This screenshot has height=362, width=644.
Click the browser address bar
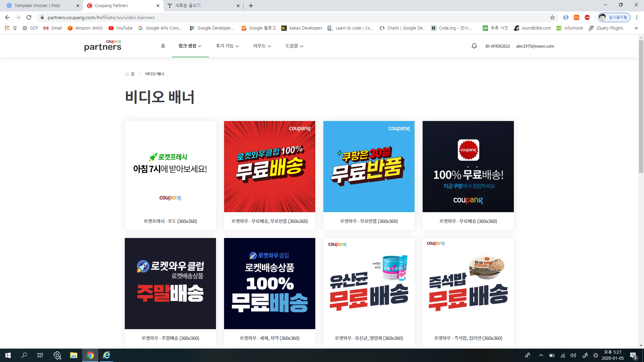[268, 17]
